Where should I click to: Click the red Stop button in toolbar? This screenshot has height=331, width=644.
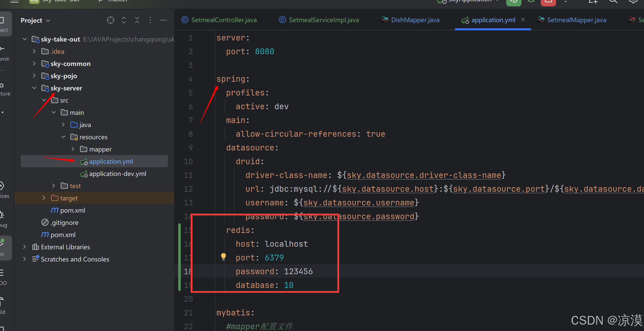(548, 2)
